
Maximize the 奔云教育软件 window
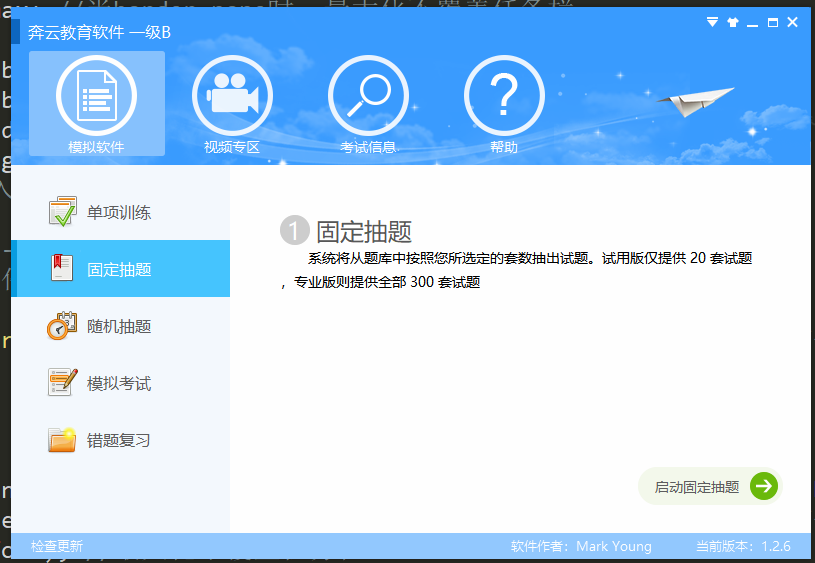(773, 22)
